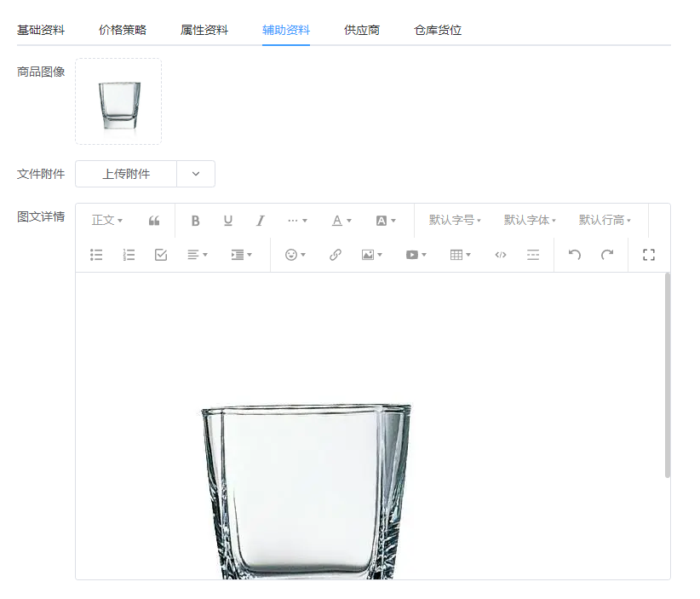Enter fullscreen editor mode

(x=649, y=255)
